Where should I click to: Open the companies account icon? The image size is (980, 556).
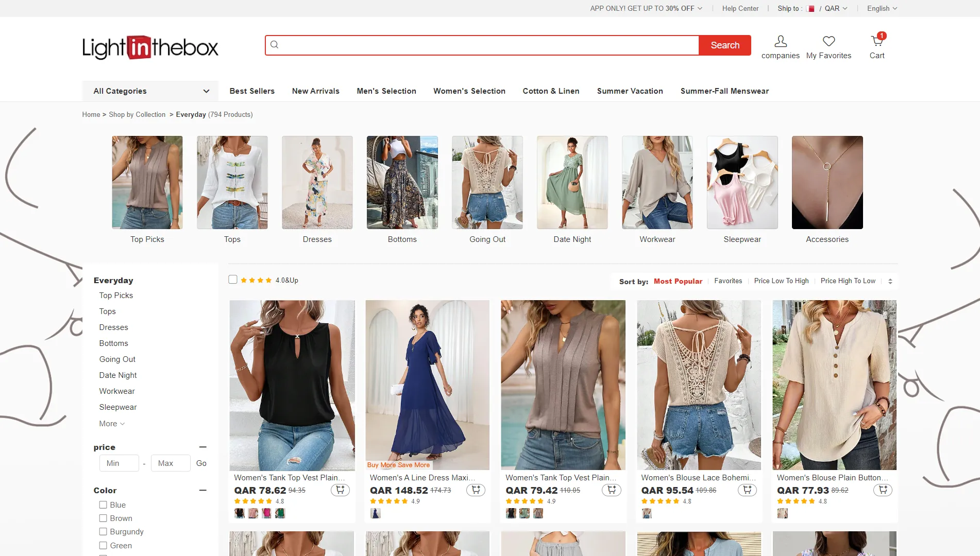tap(781, 41)
